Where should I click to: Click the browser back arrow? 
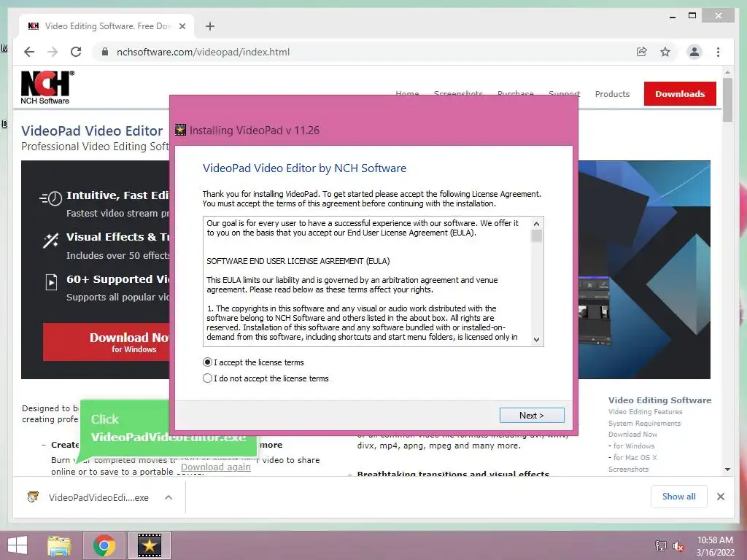29,52
